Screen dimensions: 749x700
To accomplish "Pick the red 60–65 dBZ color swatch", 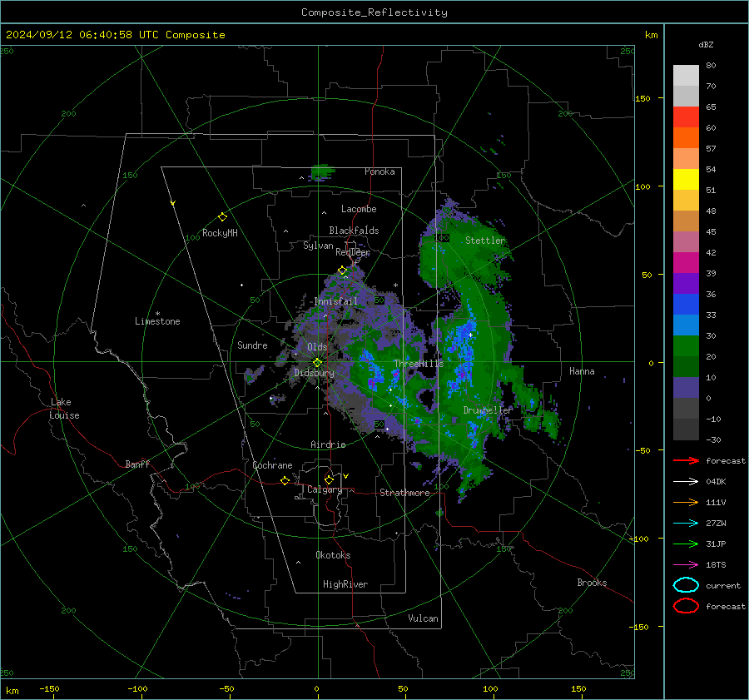I will coord(686,117).
